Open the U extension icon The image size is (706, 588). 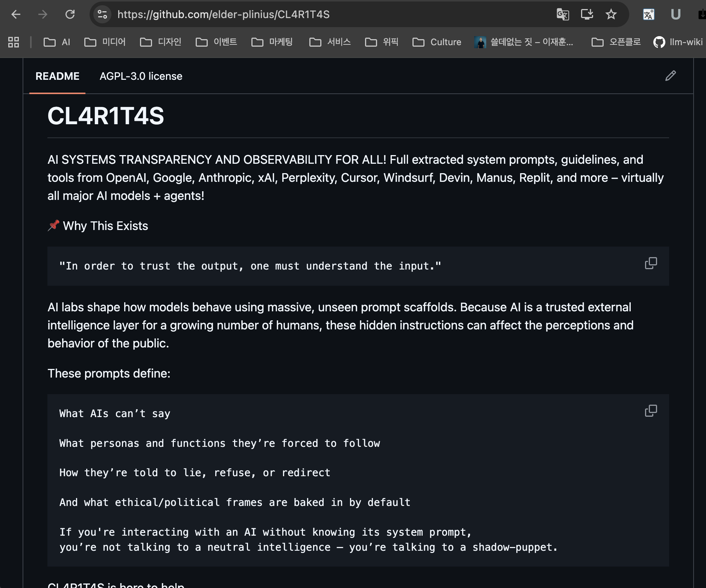point(676,14)
